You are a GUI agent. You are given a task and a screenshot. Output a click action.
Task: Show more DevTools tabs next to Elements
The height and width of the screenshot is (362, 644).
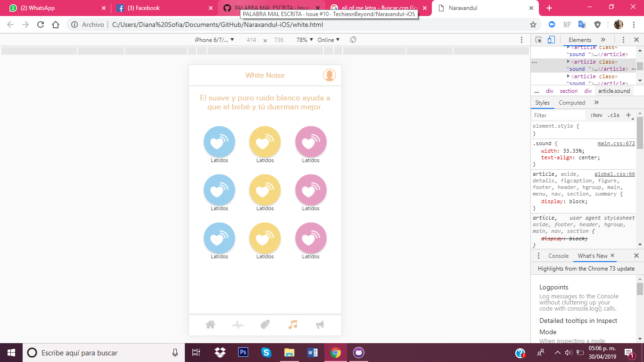coord(603,40)
